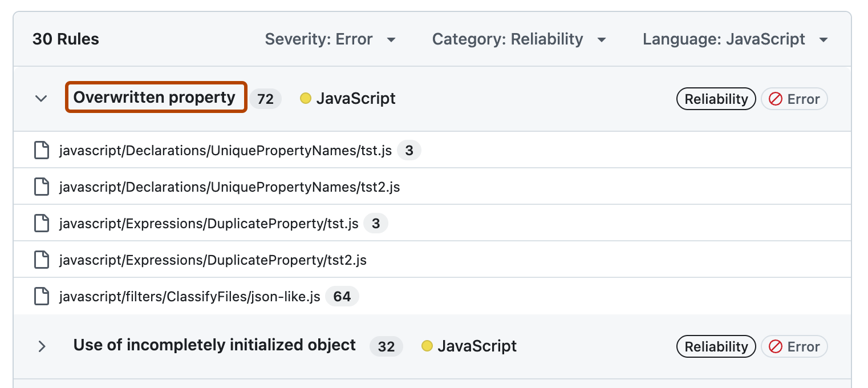Click the prohibition icon in the top Error badge

pyautogui.click(x=775, y=99)
